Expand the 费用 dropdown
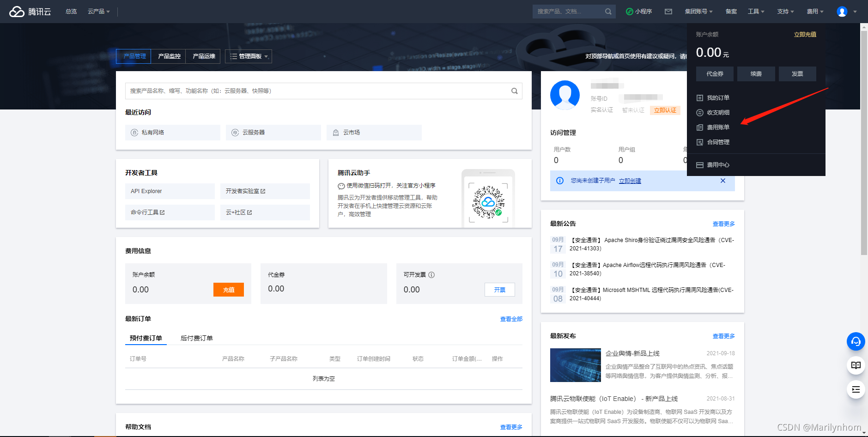The image size is (868, 437). tap(815, 12)
